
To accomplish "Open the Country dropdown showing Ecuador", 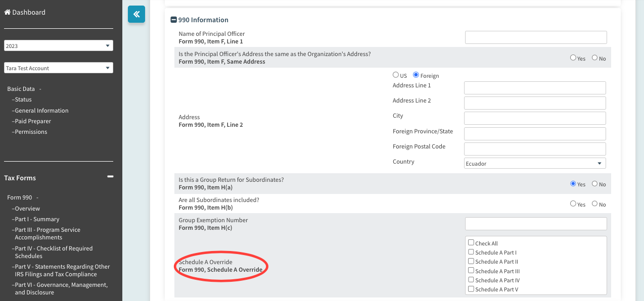I will click(x=535, y=164).
